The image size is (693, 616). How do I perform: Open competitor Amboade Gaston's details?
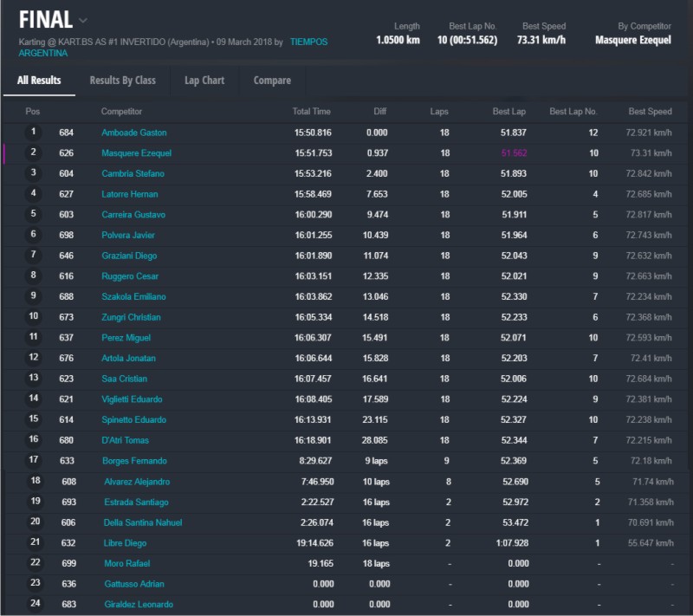coord(133,133)
